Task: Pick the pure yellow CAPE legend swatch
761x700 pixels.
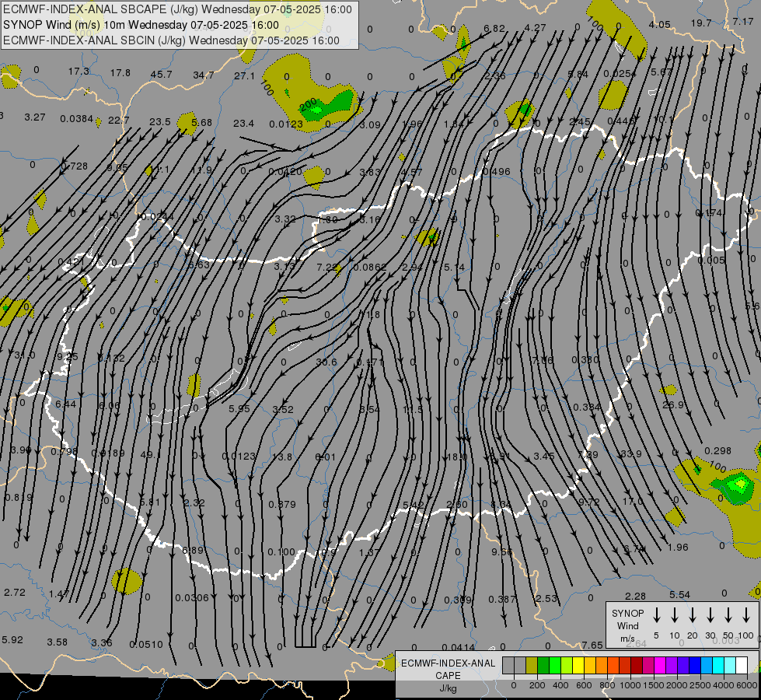Action: pyautogui.click(x=578, y=665)
